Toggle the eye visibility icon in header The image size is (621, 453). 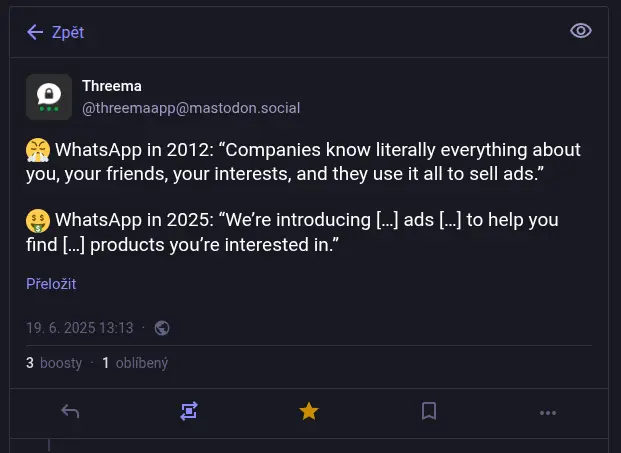tap(581, 31)
